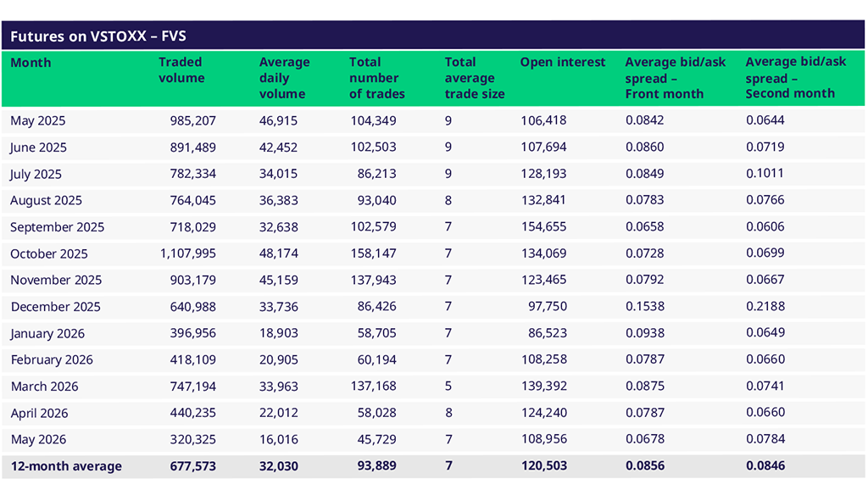Select average open interest 120,503
Image resolution: width=868 pixels, height=501 pixels.
(543, 466)
